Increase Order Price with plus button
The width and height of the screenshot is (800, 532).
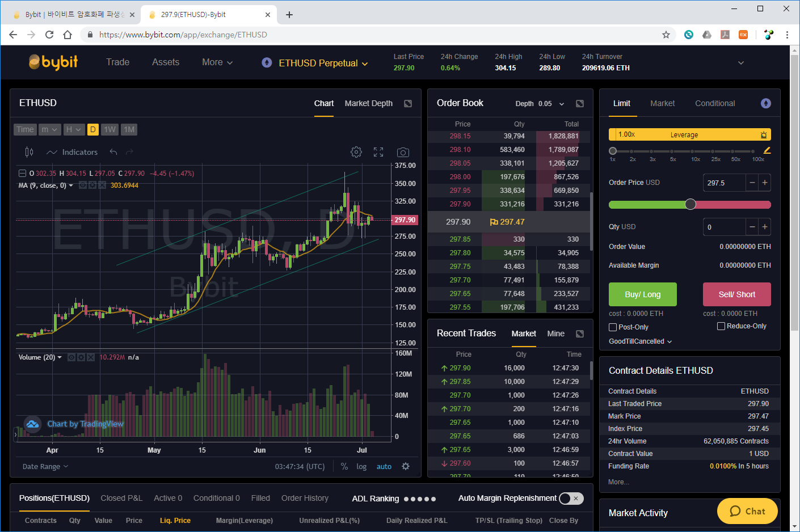765,183
